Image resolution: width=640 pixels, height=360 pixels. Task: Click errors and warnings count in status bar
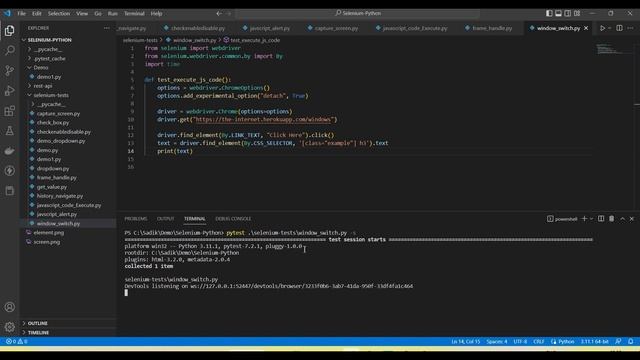[17, 341]
